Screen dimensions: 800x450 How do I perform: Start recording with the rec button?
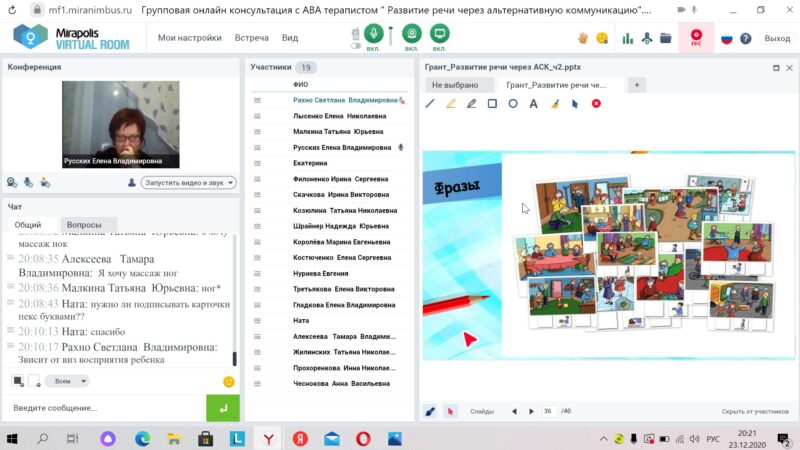[696, 37]
